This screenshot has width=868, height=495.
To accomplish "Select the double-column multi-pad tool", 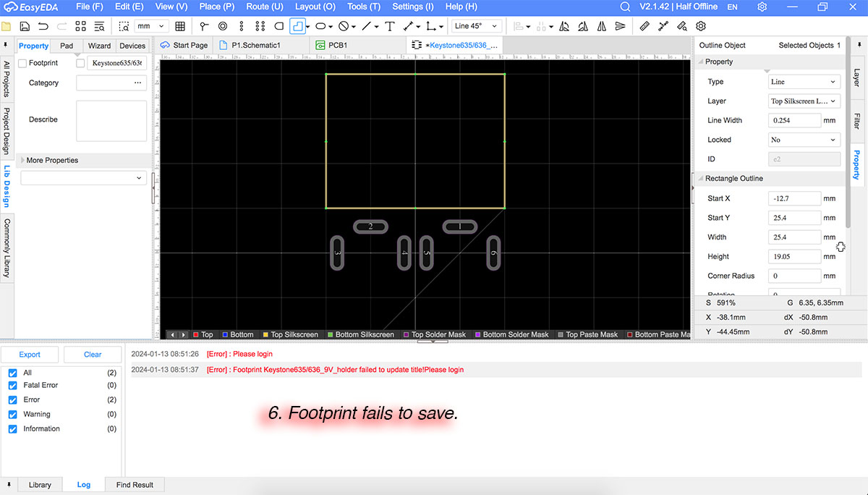I will point(260,26).
